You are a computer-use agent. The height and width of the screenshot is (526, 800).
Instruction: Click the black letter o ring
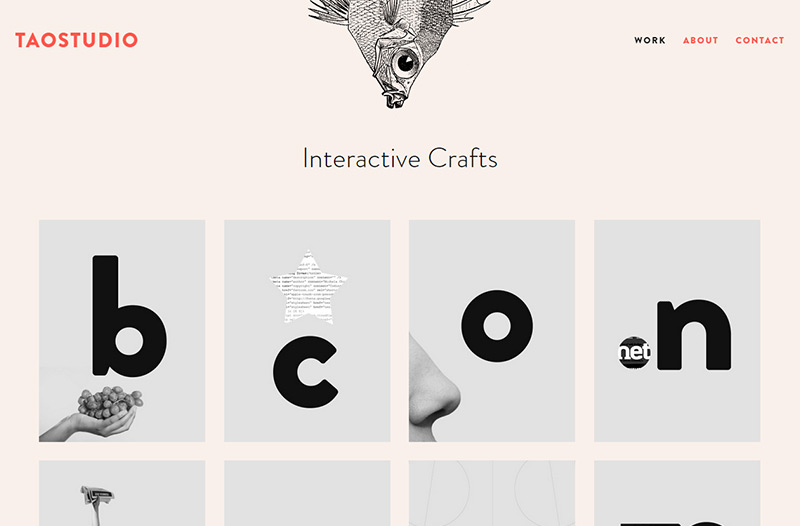coord(497,326)
